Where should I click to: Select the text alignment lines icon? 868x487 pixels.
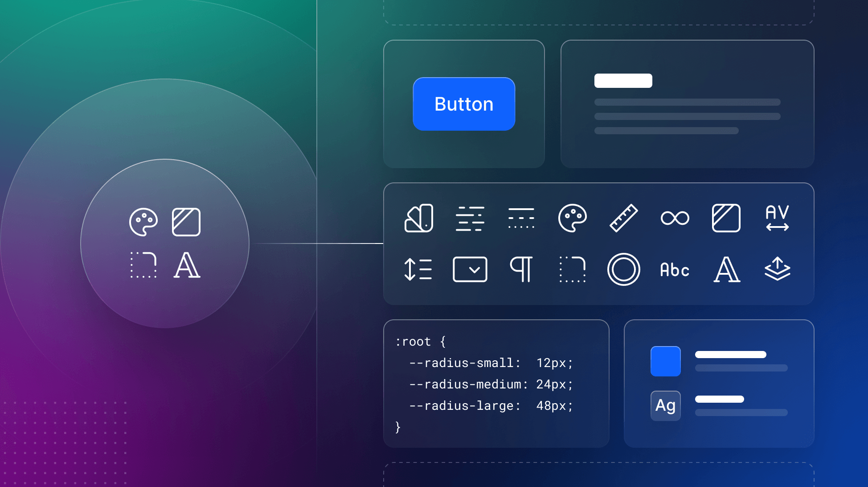470,218
